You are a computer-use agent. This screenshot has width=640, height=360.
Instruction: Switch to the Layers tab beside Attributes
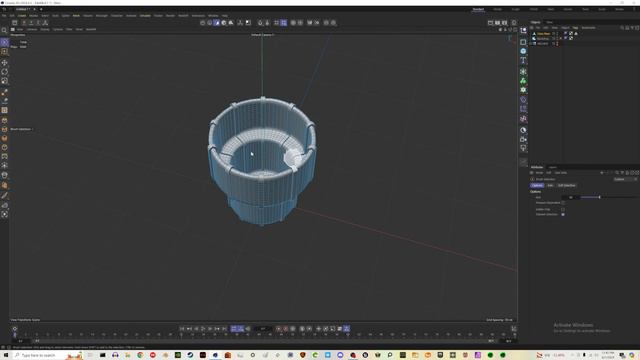pyautogui.click(x=552, y=167)
